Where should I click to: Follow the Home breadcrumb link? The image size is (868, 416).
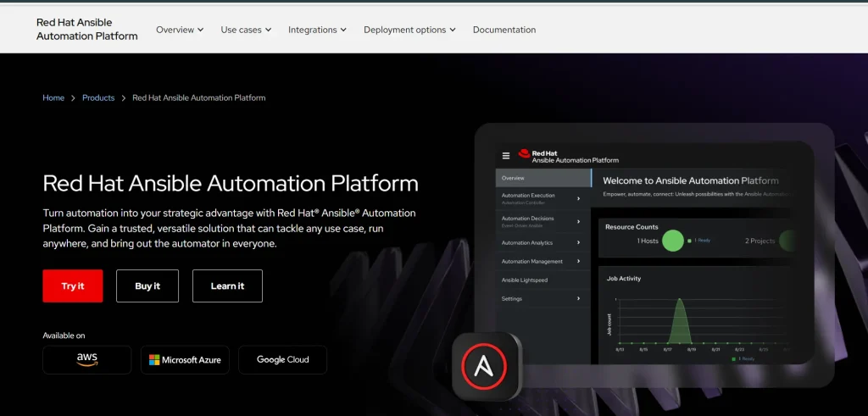(x=53, y=98)
